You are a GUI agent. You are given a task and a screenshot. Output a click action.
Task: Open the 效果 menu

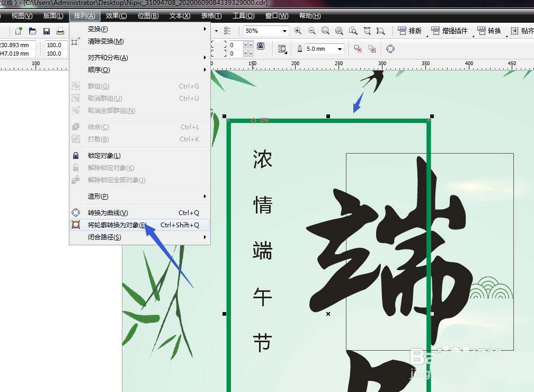coord(116,15)
